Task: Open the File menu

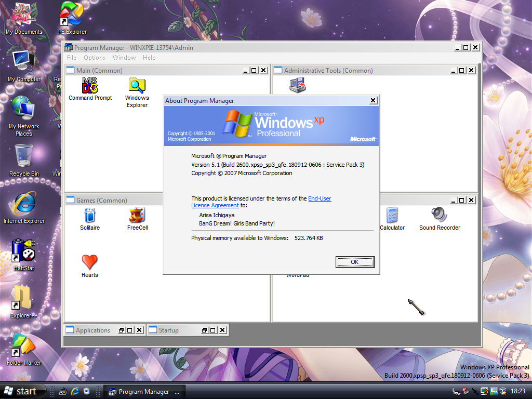Action: point(72,58)
